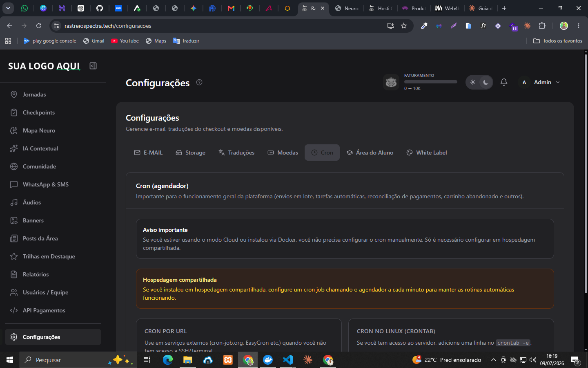The image size is (588, 368).
Task: Switch to the Web4b browser tab
Action: coord(447,8)
